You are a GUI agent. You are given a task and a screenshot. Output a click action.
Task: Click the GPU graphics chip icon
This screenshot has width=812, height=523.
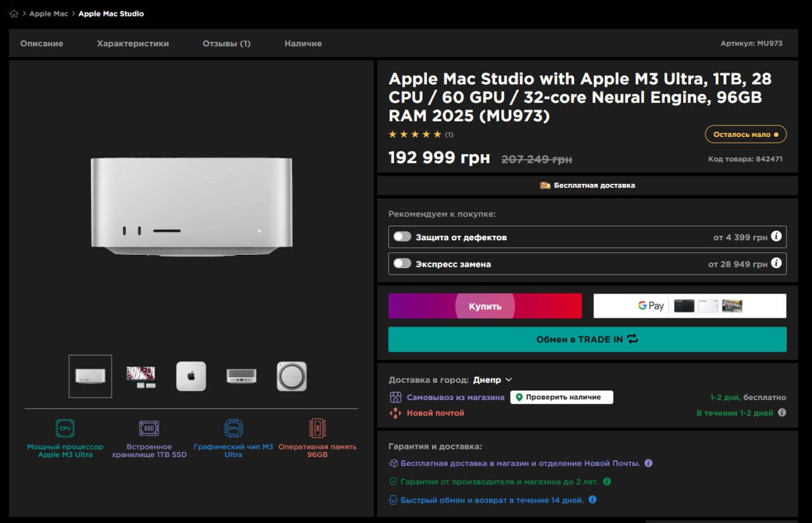click(x=233, y=429)
